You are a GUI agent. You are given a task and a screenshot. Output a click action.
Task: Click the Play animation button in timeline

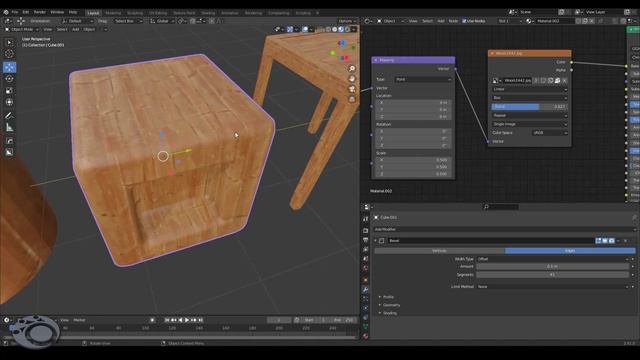tap(187, 320)
